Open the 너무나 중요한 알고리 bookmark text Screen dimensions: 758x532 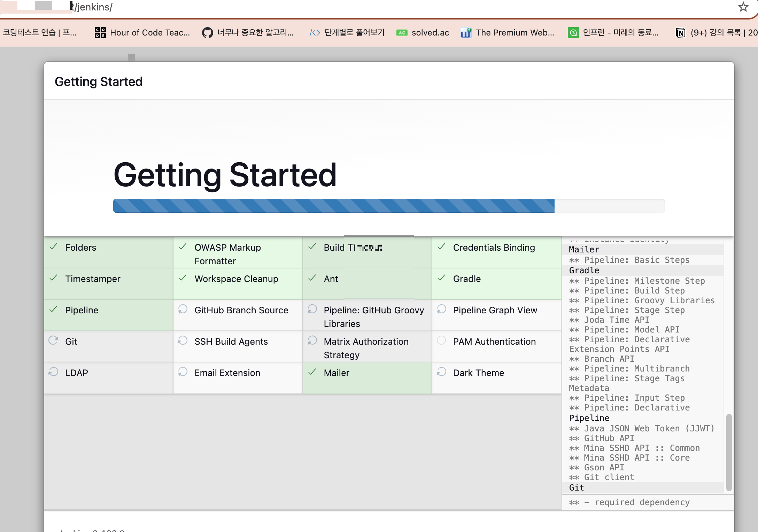255,33
